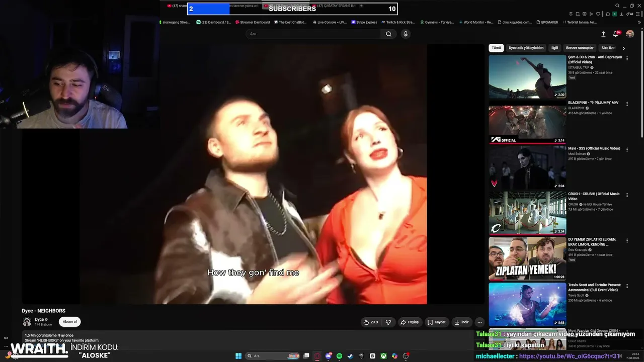Open the YouTube account avatar menu

click(x=630, y=34)
